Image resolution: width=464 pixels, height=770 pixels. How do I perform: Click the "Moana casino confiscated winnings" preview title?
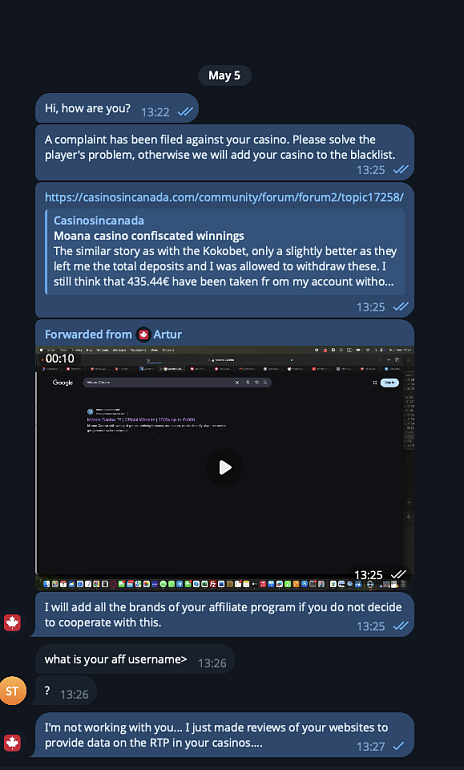(x=149, y=236)
